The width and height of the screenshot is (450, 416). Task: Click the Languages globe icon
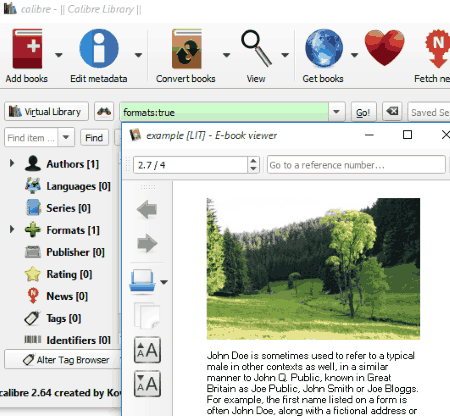(x=33, y=186)
